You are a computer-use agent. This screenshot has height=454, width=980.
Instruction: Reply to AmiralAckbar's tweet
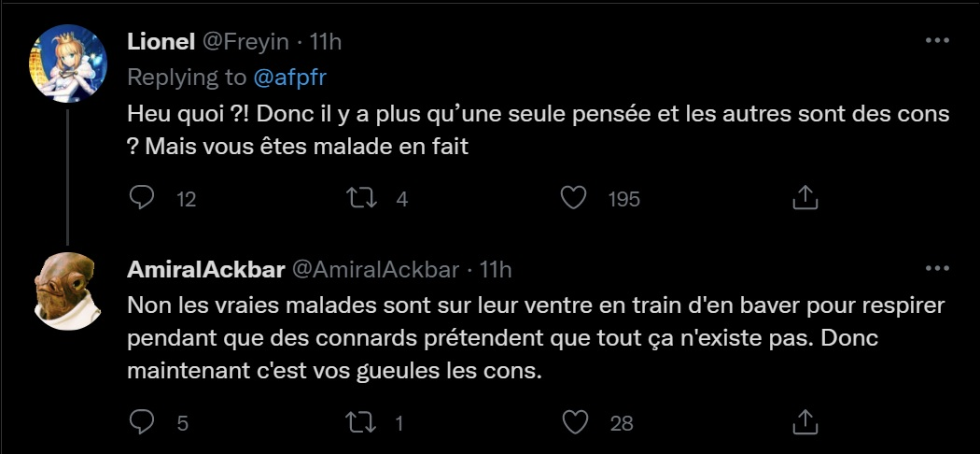(x=141, y=422)
